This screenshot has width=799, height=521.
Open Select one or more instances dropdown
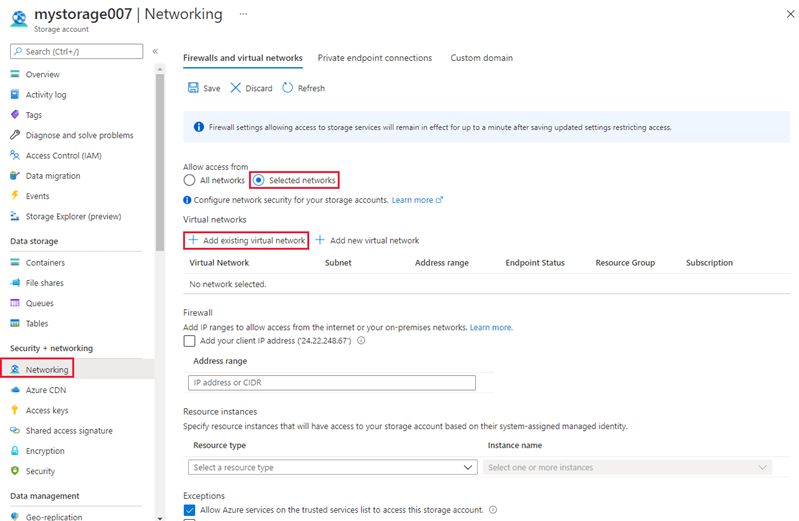[627, 467]
